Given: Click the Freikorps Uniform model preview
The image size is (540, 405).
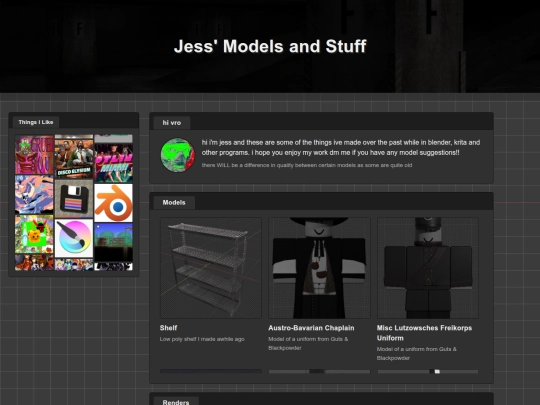Looking at the screenshot, I should click(x=428, y=268).
